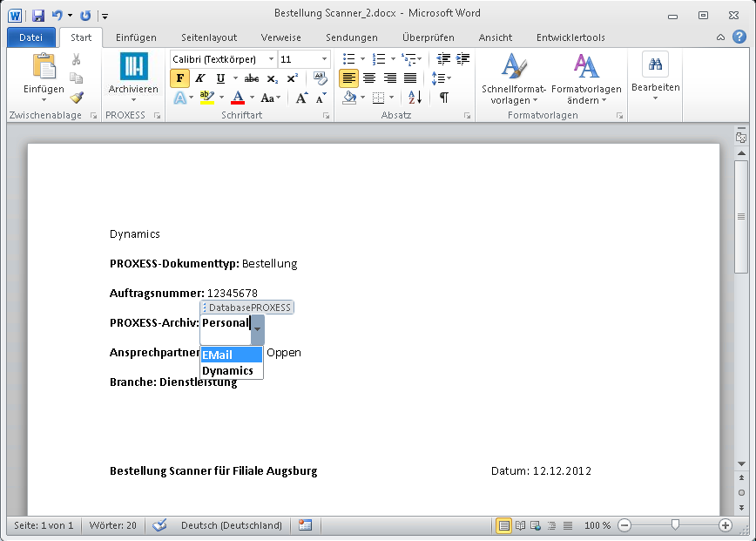Select EMail in the archive list
This screenshot has width=756, height=541.
point(232,355)
